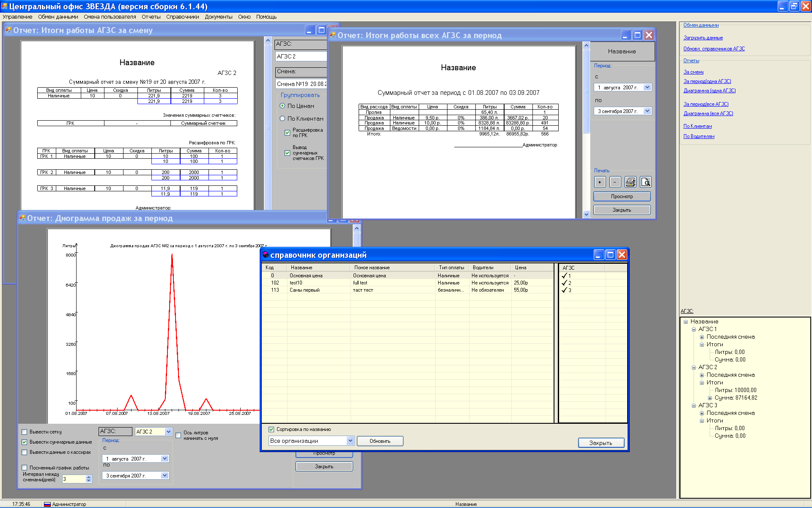812x508 pixels.
Task: Click the book icon of the справочник организаций window
Action: [x=266, y=255]
